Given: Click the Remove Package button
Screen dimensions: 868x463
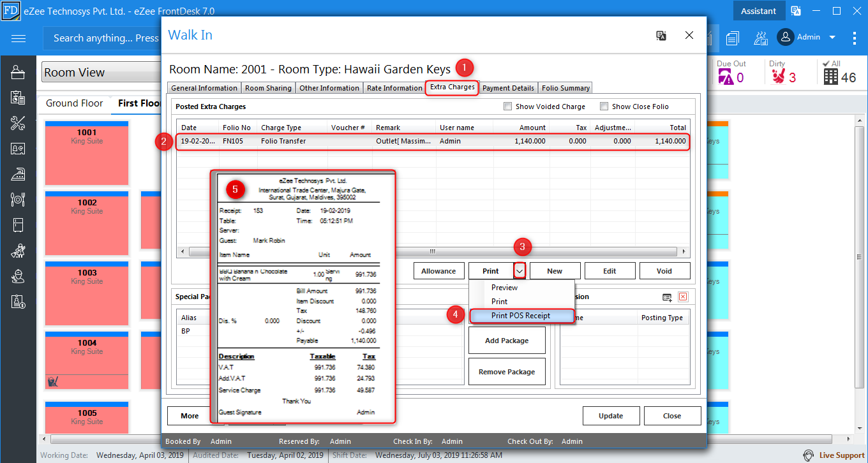Looking at the screenshot, I should tap(507, 372).
